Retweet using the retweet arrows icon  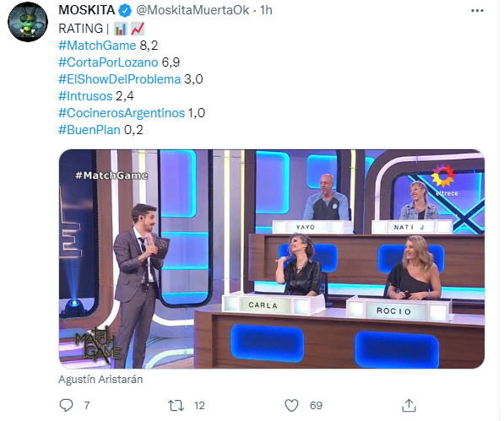(x=176, y=405)
